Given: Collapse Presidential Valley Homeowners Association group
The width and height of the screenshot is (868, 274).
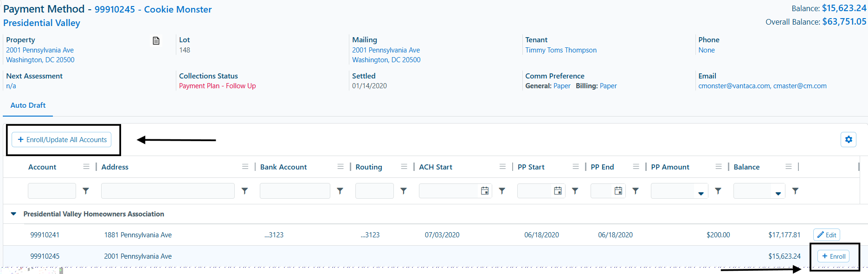Looking at the screenshot, I should 13,214.
